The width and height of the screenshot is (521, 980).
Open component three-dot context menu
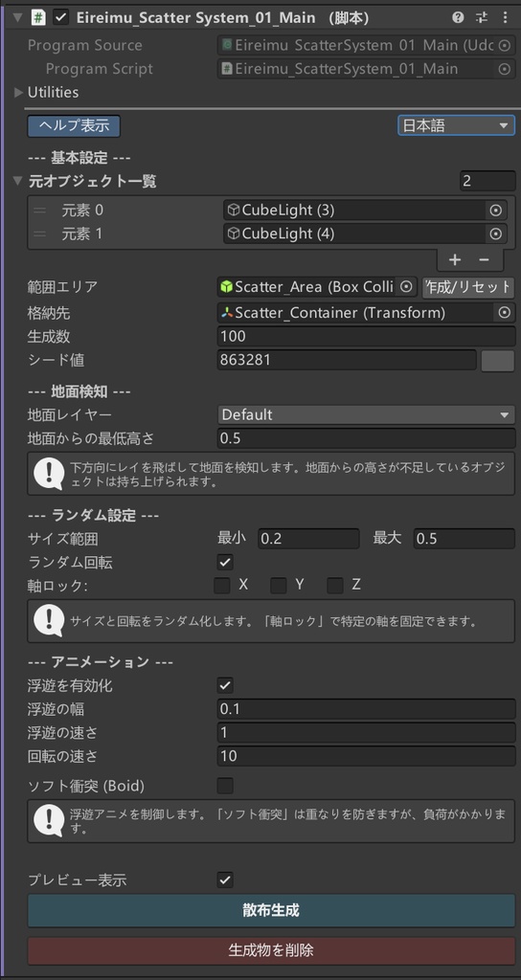(x=505, y=18)
